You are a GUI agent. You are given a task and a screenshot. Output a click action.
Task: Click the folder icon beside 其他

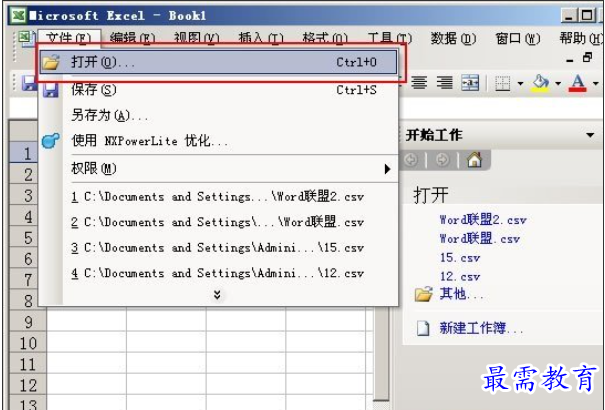(x=423, y=294)
